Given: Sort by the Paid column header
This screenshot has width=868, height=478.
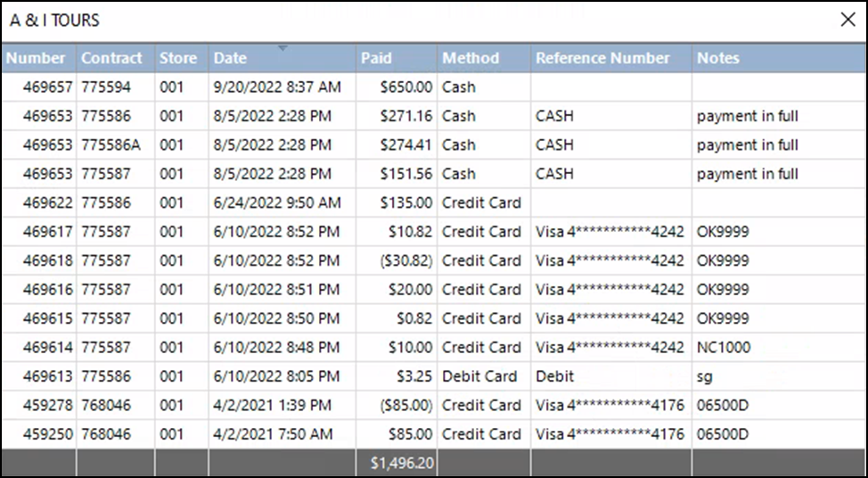Looking at the screenshot, I should [x=376, y=58].
